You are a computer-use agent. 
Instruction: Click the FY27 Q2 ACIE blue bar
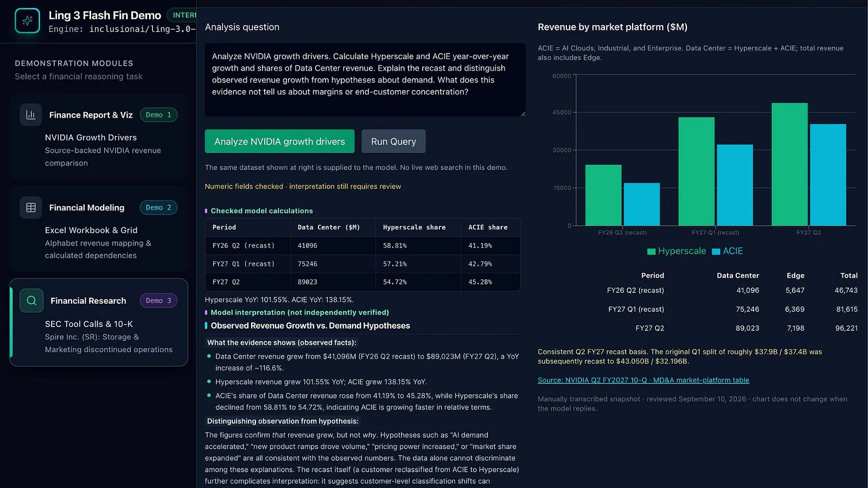point(828,175)
